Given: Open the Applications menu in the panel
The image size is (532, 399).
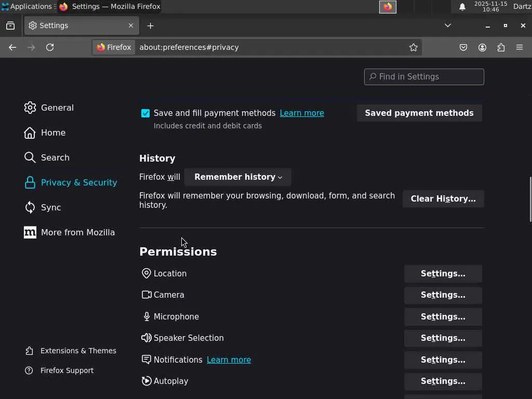Looking at the screenshot, I should pos(26,7).
